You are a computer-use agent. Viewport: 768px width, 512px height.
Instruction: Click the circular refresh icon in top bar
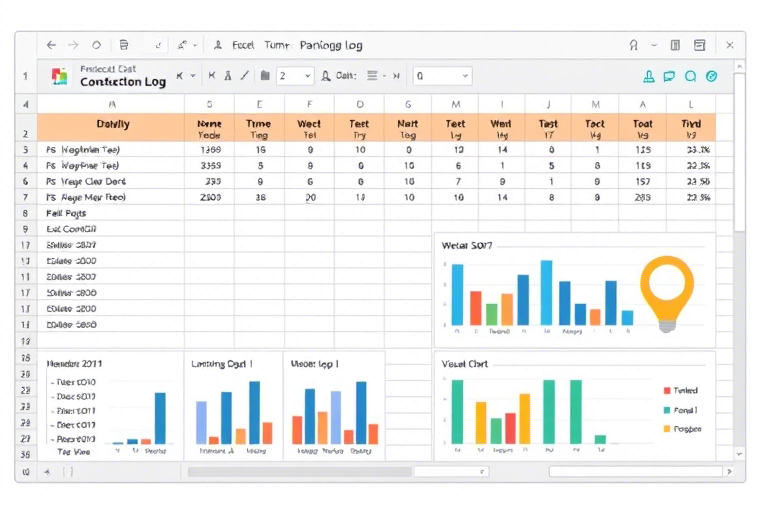click(x=96, y=45)
